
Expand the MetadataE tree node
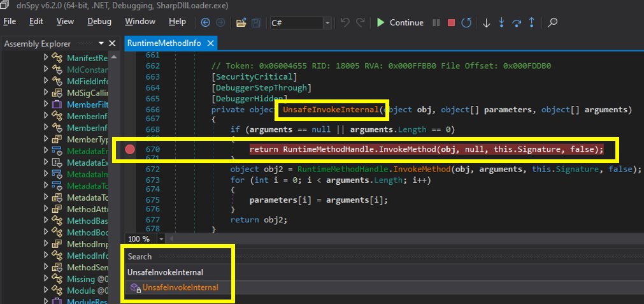[46, 151]
